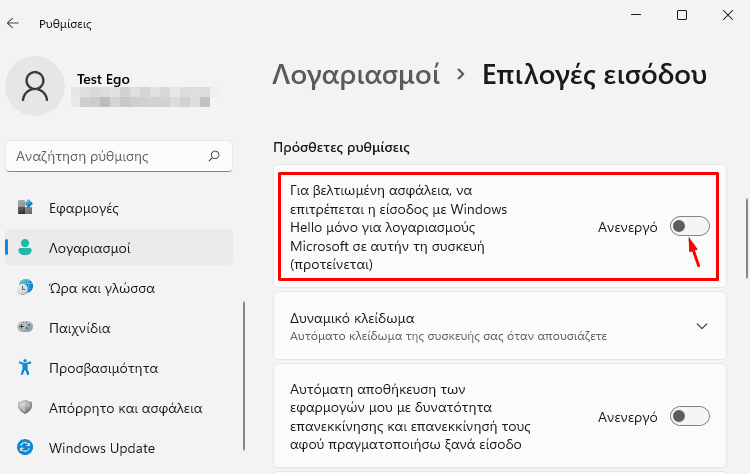Toggle automatic saving of restartable apps switch
Viewport: 750px width, 474px height.
689,416
